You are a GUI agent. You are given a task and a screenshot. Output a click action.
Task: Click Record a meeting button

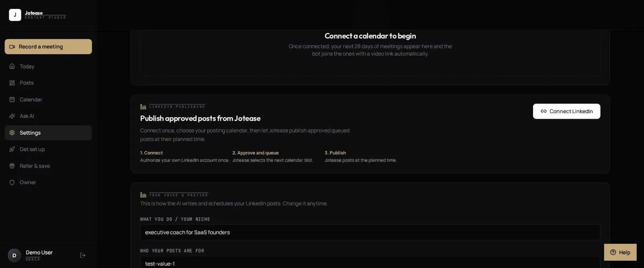click(x=48, y=47)
